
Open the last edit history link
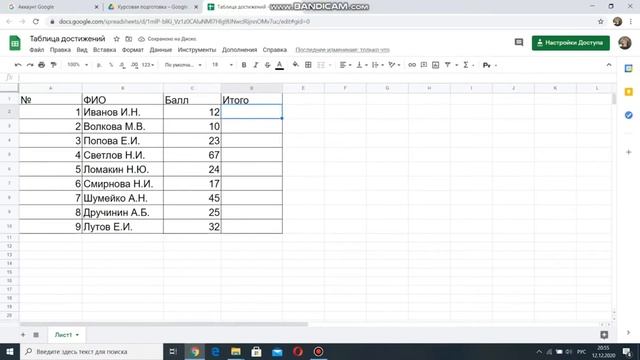[342, 50]
